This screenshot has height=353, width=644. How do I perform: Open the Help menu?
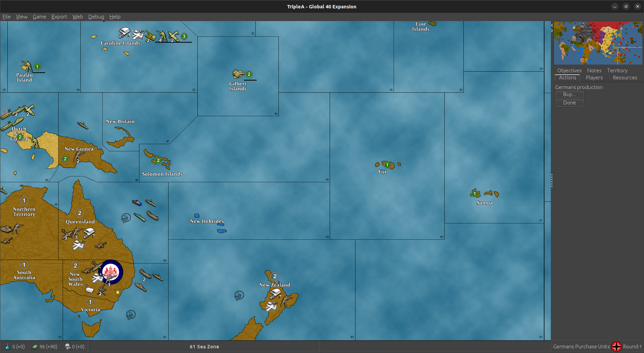115,16
